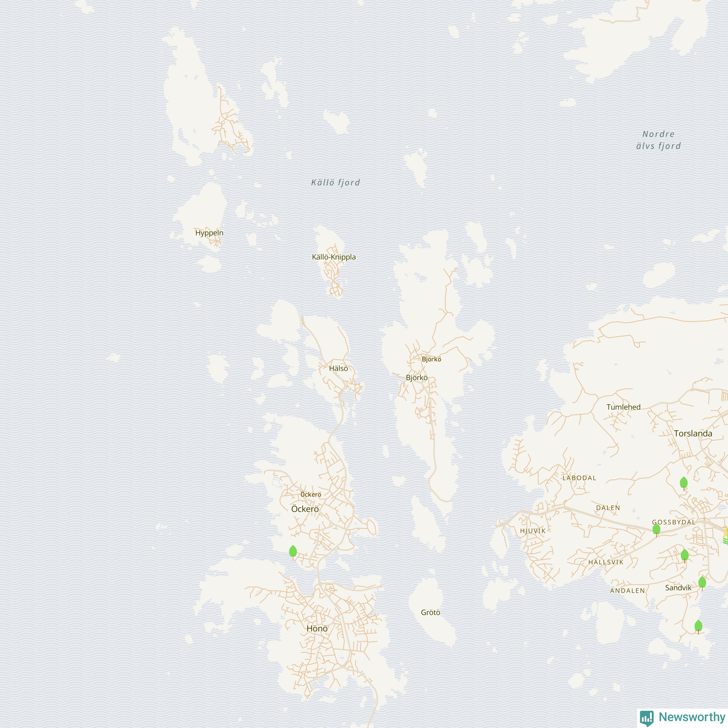Select the Tumlehed place label
Image resolution: width=728 pixels, height=728 pixels.
coord(623,407)
